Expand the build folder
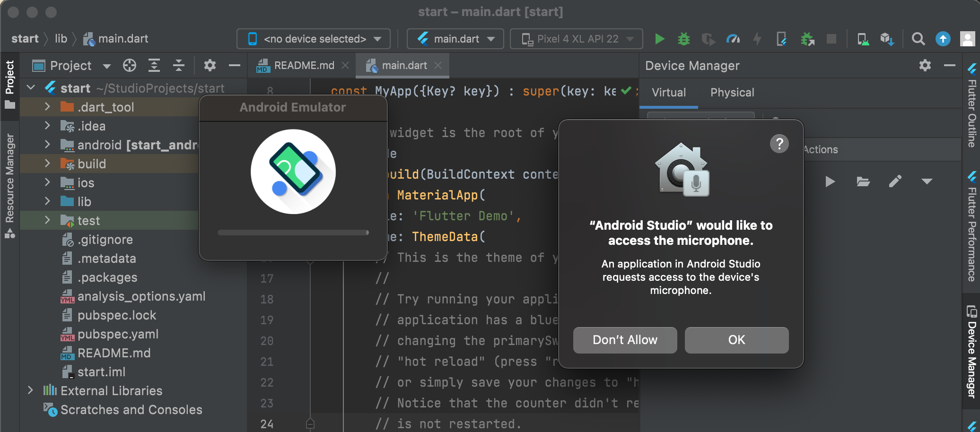This screenshot has height=432, width=980. click(47, 164)
